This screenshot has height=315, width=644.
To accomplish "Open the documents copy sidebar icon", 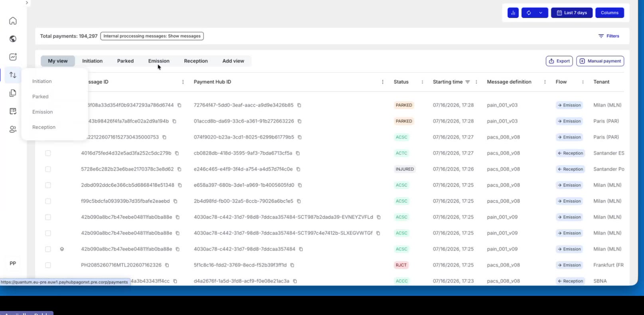I will click(x=13, y=93).
